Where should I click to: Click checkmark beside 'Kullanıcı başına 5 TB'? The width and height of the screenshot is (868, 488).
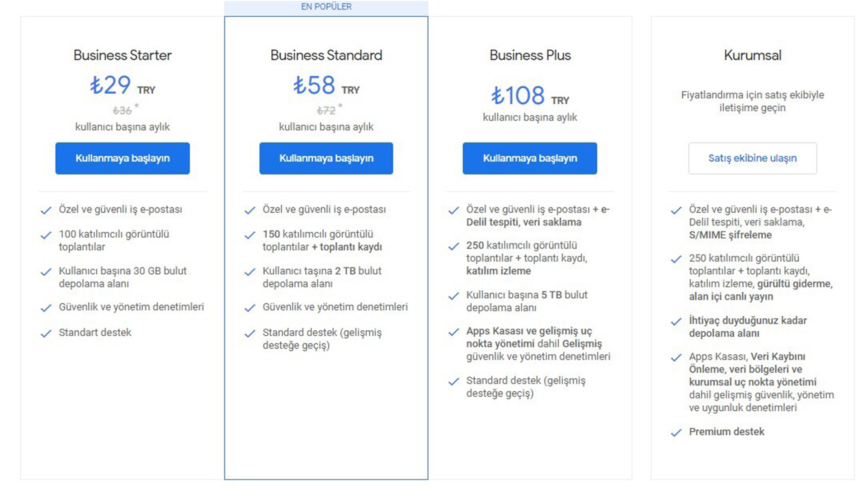tap(453, 296)
